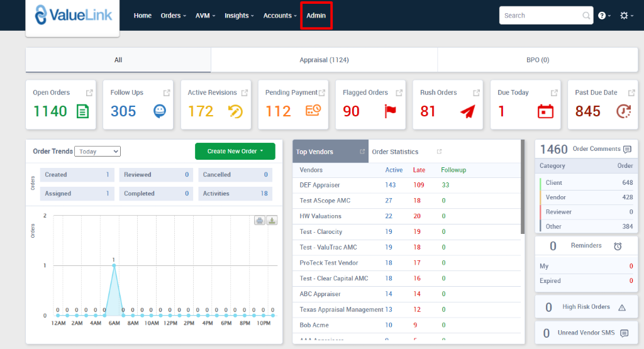The height and width of the screenshot is (349, 644).
Task: Open Follow Ups card pop-out icon
Action: tap(166, 93)
